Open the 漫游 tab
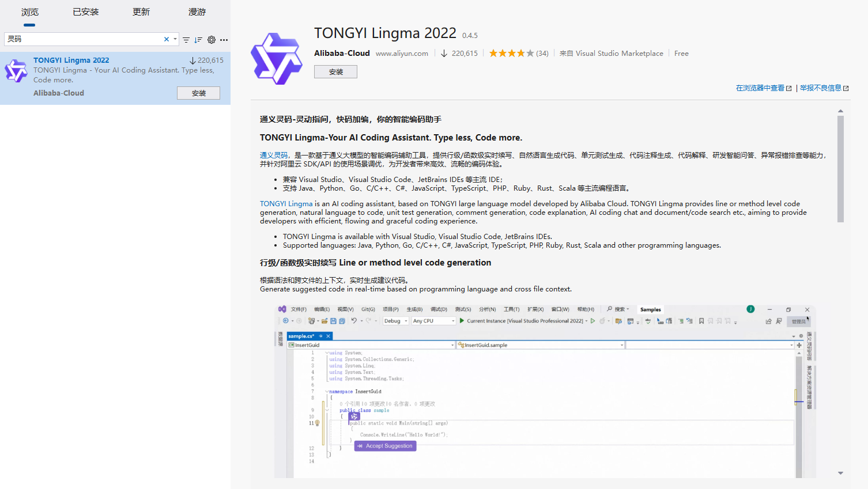Image resolution: width=868 pixels, height=489 pixels. 197,12
